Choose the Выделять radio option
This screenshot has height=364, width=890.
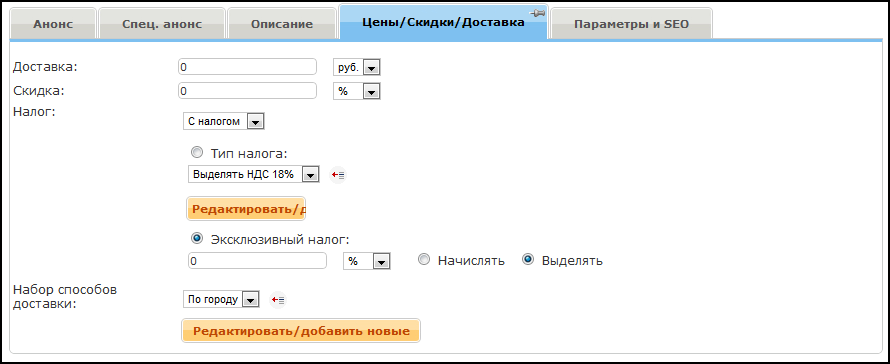click(x=528, y=260)
